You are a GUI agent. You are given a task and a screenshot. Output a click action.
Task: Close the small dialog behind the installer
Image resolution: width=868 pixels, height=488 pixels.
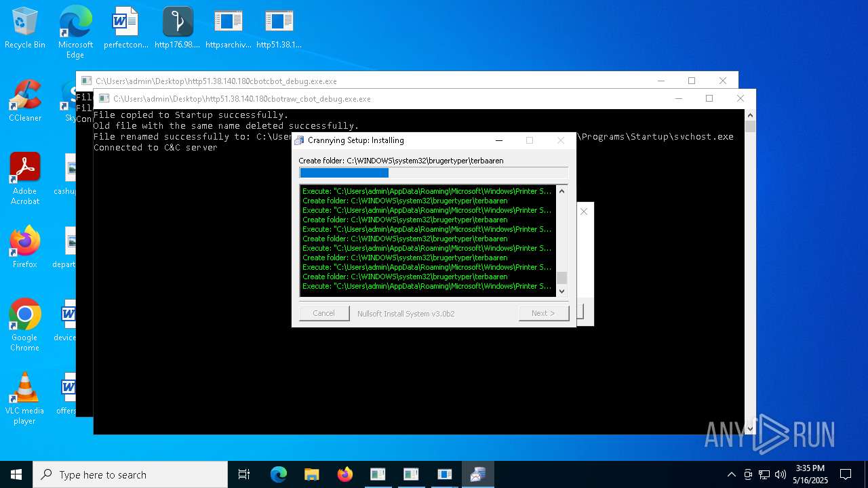pos(584,211)
